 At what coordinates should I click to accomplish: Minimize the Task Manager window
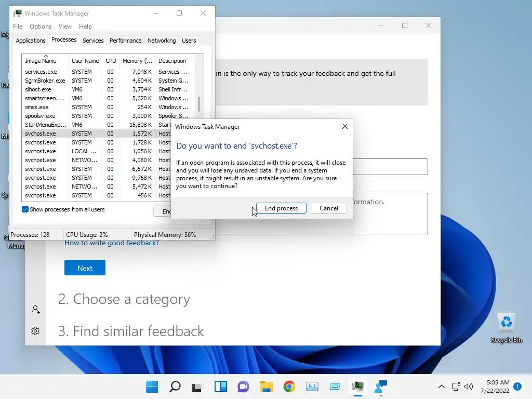point(156,13)
